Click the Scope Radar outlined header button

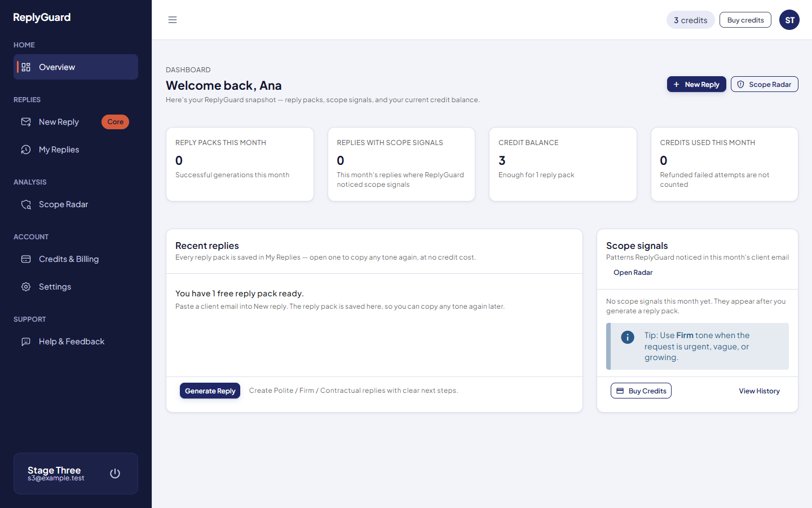coord(765,84)
